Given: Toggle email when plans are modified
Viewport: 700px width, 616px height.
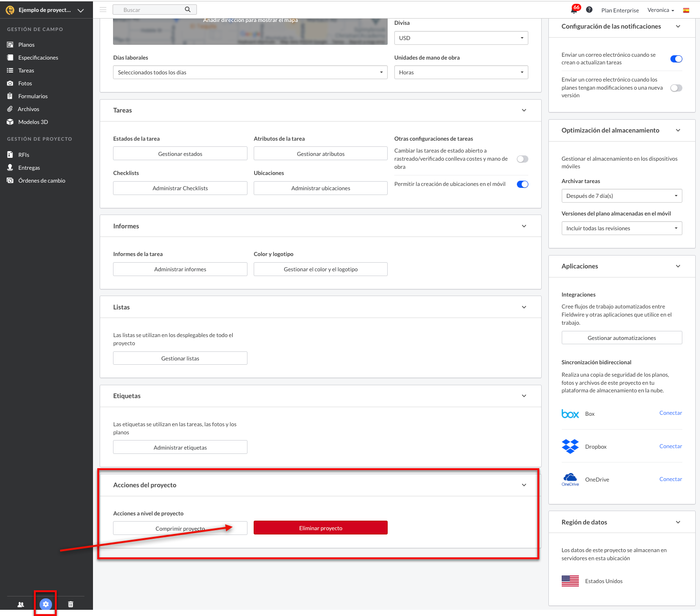Looking at the screenshot, I should tap(676, 88).
